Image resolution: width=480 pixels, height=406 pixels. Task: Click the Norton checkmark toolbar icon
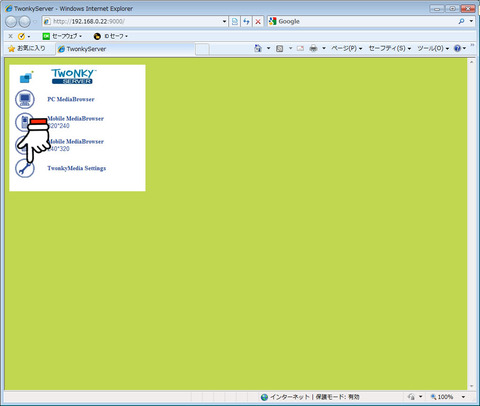tap(22, 36)
